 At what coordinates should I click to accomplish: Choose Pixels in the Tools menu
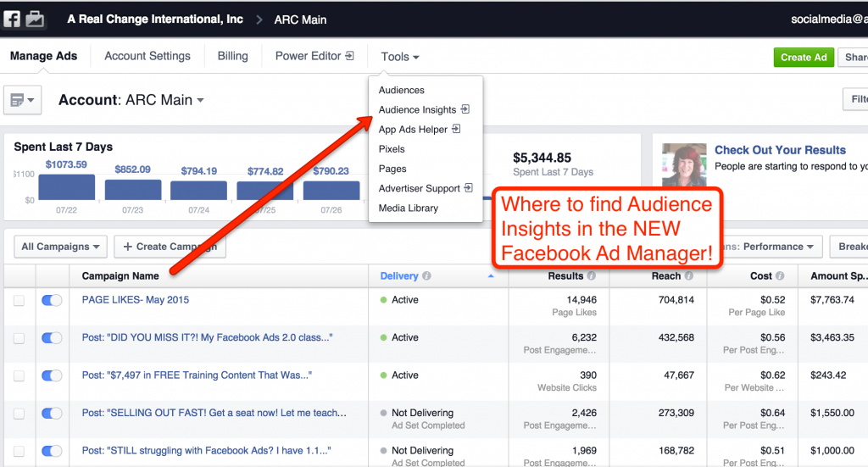[392, 149]
